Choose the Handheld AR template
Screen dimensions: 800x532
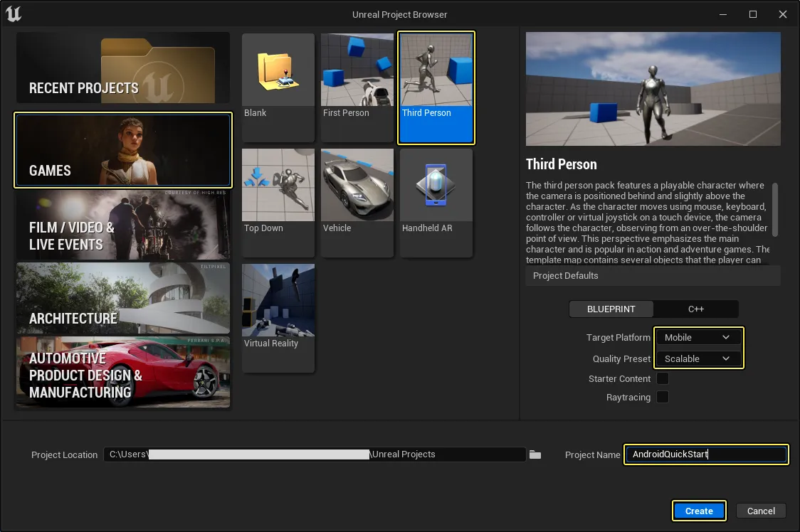coord(436,203)
